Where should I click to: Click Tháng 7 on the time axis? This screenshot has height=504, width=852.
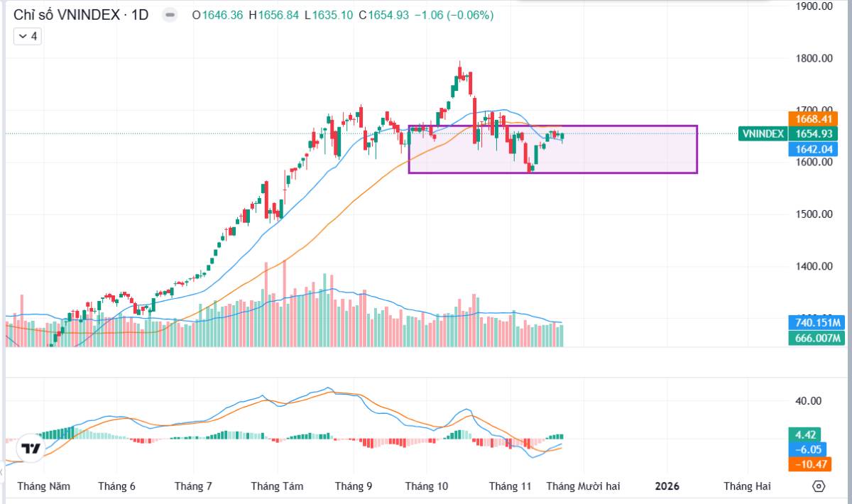pyautogui.click(x=193, y=486)
